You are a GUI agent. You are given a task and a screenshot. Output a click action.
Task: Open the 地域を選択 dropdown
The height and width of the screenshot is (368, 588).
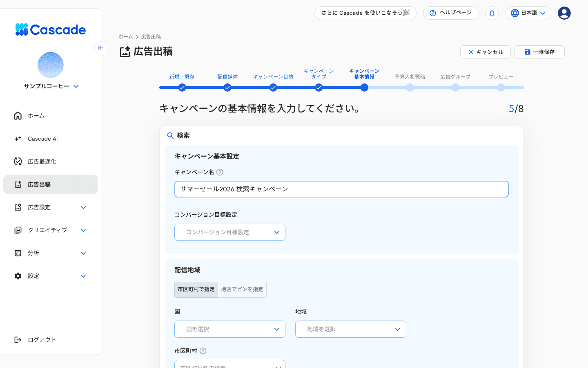[351, 329]
